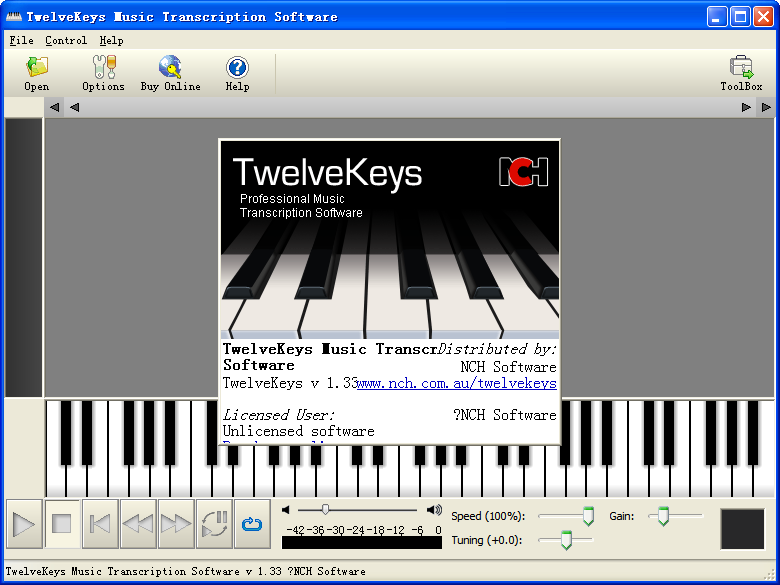This screenshot has width=780, height=585.
Task: Click the loop-section play/pause button
Action: coord(214,524)
